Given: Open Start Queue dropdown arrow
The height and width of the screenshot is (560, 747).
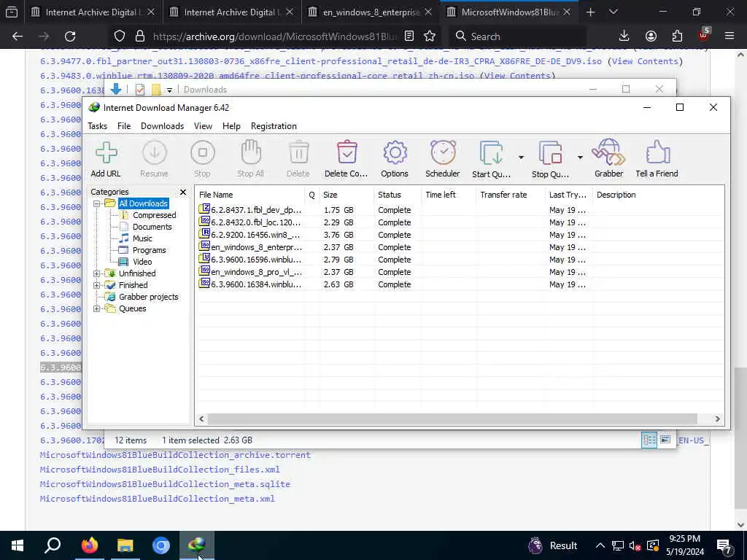Looking at the screenshot, I should (x=521, y=157).
